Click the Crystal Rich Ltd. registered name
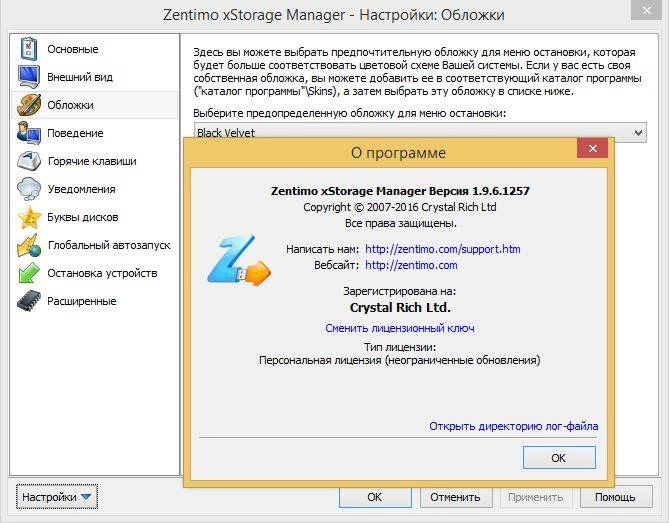Screen dimensions: 669x523 pyautogui.click(x=400, y=308)
